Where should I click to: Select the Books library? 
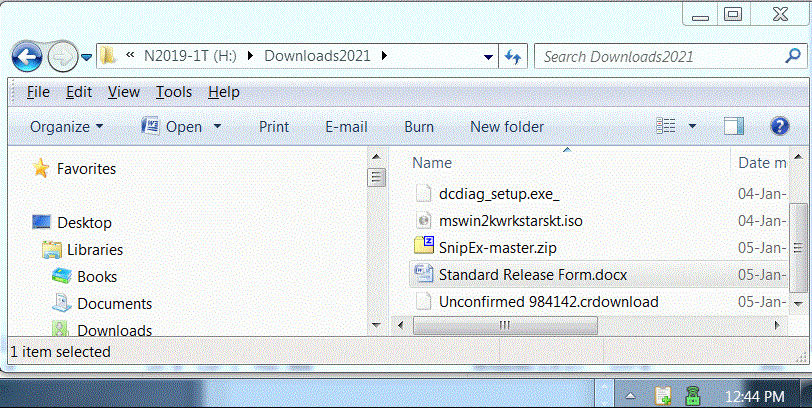97,276
